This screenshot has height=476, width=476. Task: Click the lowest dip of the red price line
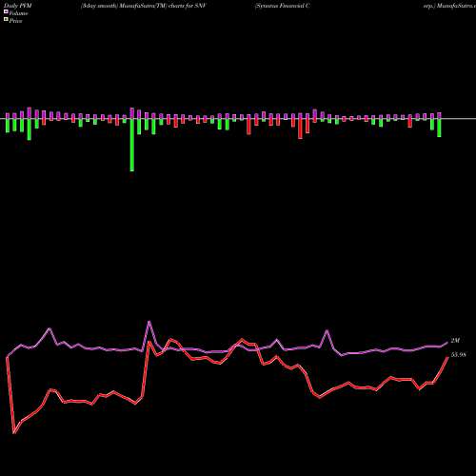(14, 432)
